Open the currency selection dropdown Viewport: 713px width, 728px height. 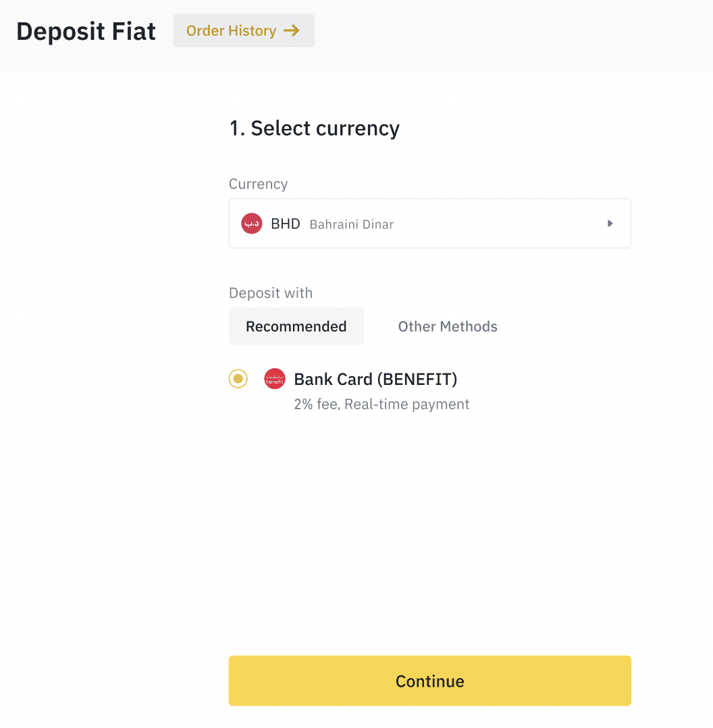[429, 223]
